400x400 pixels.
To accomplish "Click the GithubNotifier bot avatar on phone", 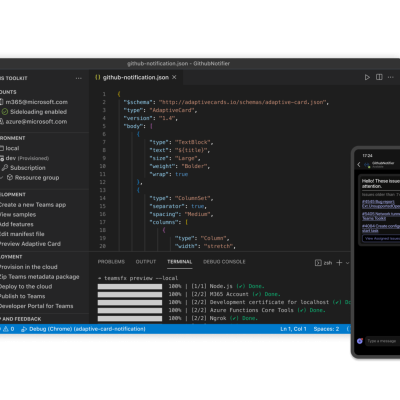I will (x=367, y=165).
